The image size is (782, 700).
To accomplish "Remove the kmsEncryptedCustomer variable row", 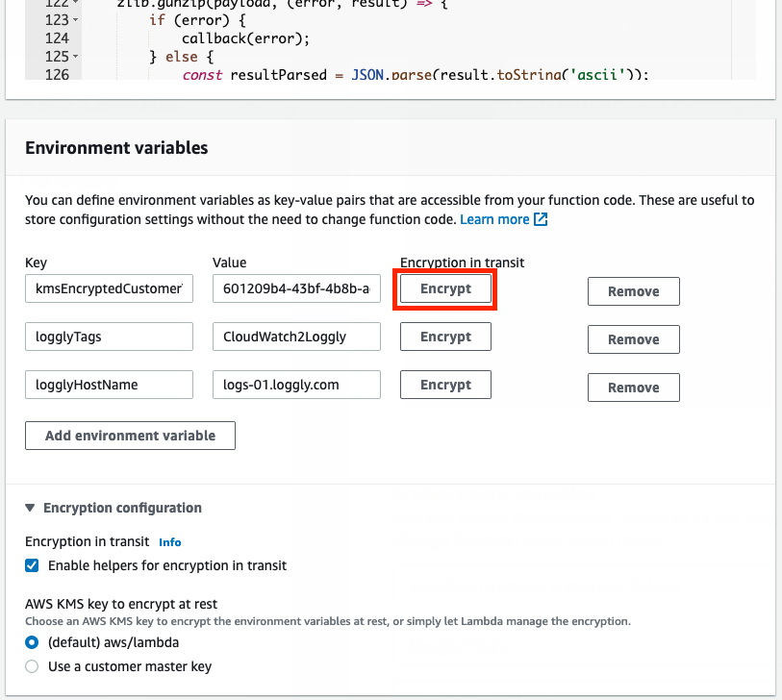I will [x=633, y=291].
